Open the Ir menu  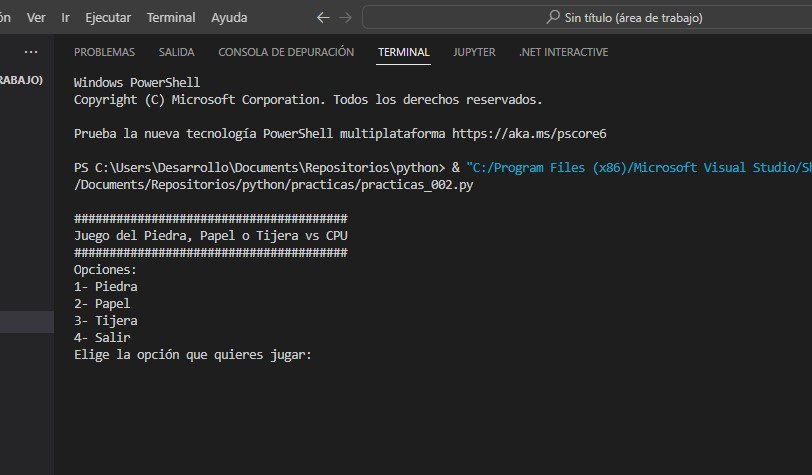(66, 18)
